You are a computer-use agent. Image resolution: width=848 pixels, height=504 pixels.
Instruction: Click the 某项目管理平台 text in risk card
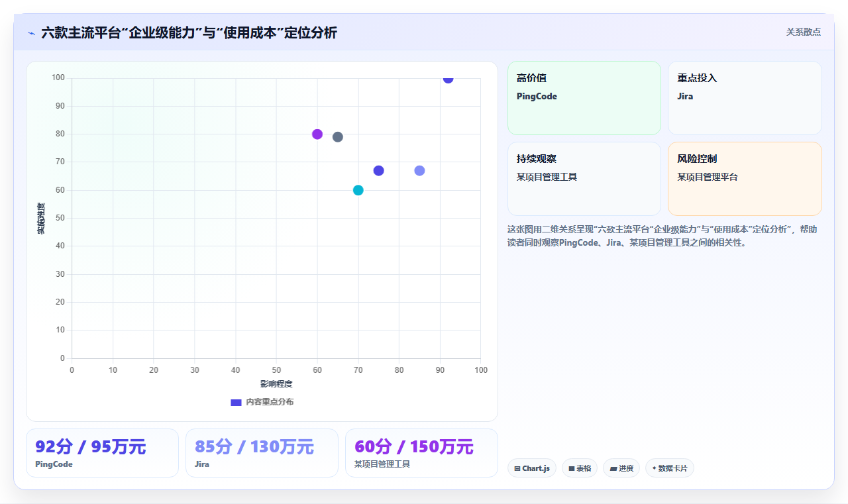(x=708, y=177)
